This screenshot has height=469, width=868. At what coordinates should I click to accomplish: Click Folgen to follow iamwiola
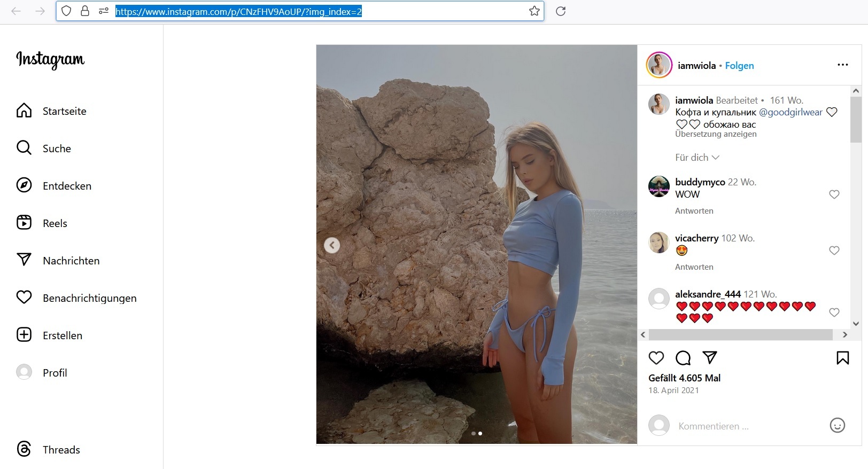[739, 66]
